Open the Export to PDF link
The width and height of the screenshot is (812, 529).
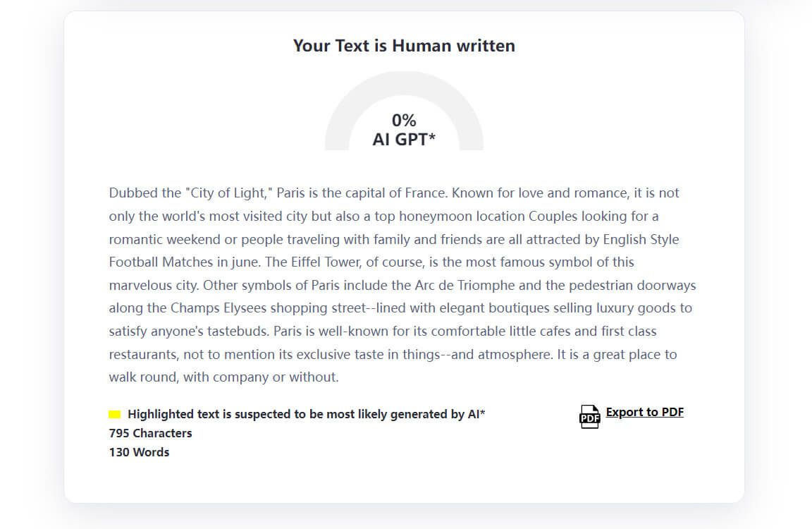644,412
